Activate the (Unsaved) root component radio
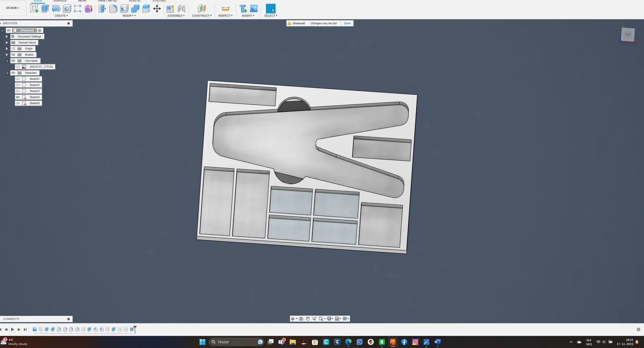This screenshot has width=644, height=348. coord(40,31)
